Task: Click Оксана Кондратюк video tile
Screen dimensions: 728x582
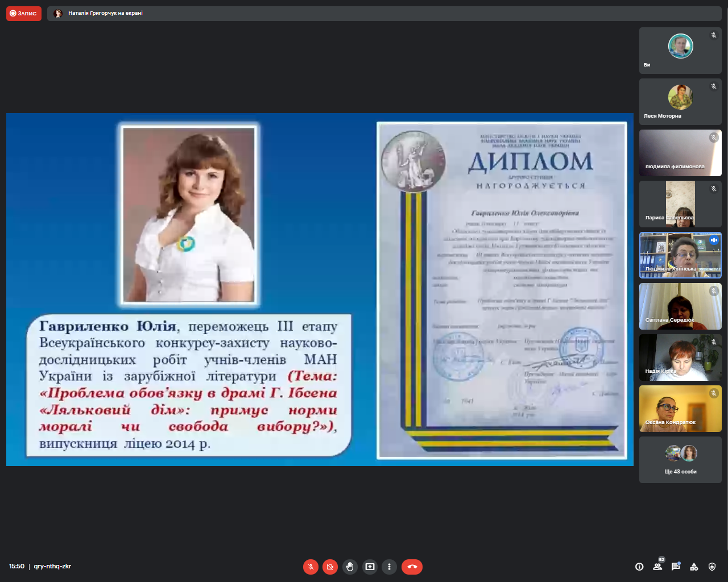Action: point(680,409)
